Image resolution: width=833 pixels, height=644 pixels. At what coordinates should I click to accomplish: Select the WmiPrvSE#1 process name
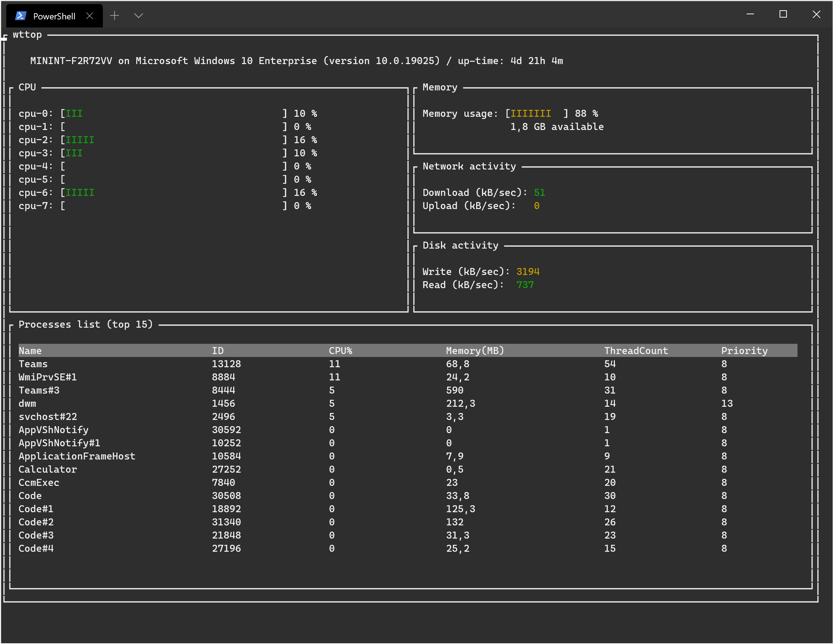48,377
